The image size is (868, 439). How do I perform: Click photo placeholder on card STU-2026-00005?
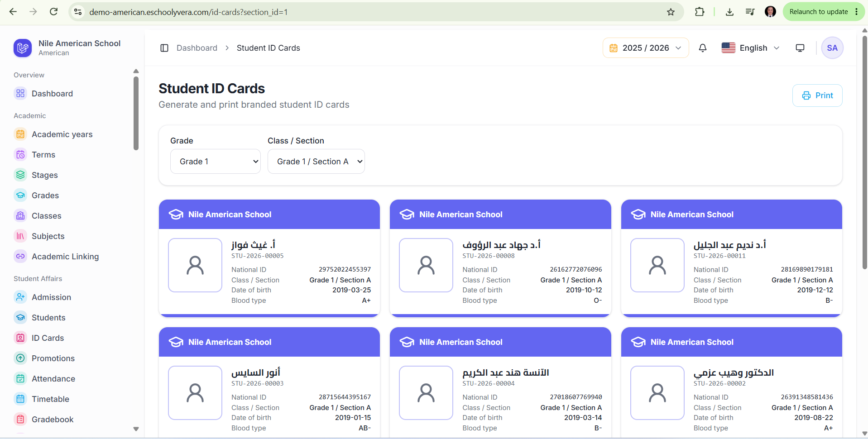pos(195,265)
